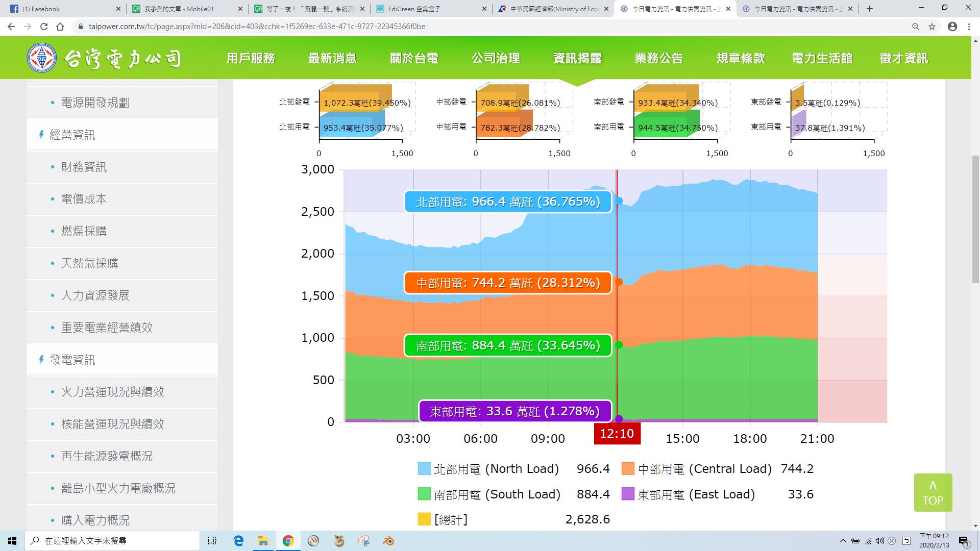This screenshot has height=551, width=980.
Task: Open the 電力生活館 menu
Action: coord(822,58)
